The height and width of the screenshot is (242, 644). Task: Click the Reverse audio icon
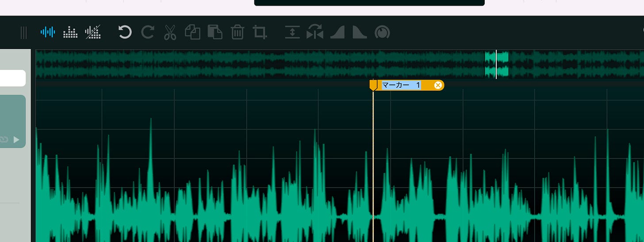(x=315, y=32)
